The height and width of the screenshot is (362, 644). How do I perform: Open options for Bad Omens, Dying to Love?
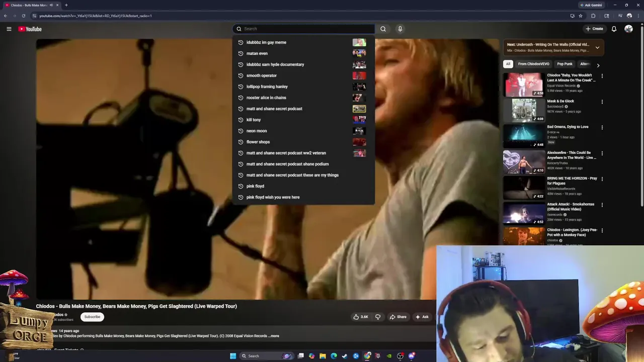[602, 127]
